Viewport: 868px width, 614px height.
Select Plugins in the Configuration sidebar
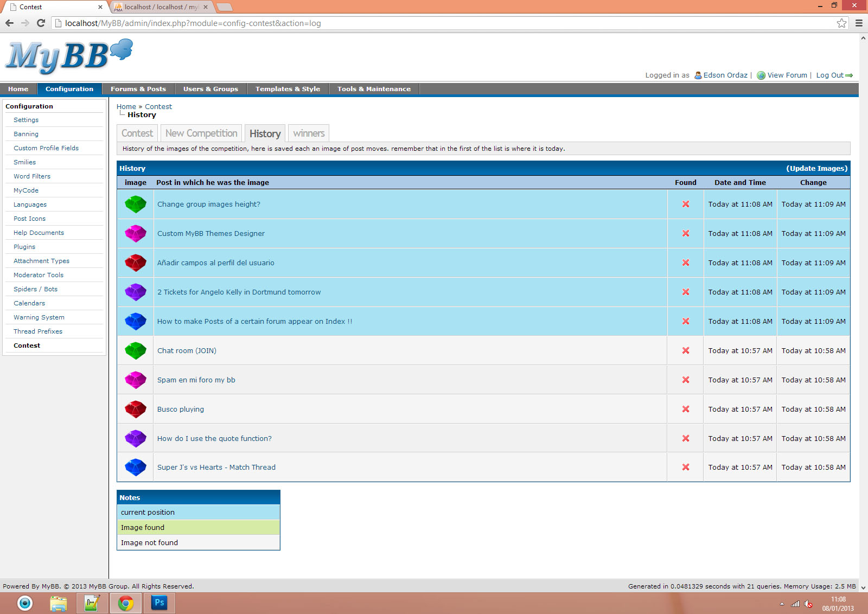(24, 247)
